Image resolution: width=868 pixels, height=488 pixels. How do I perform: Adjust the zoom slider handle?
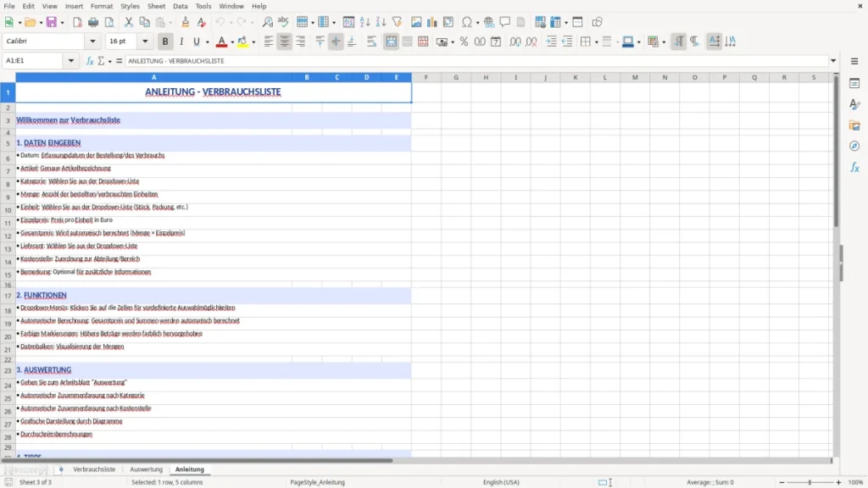point(810,482)
